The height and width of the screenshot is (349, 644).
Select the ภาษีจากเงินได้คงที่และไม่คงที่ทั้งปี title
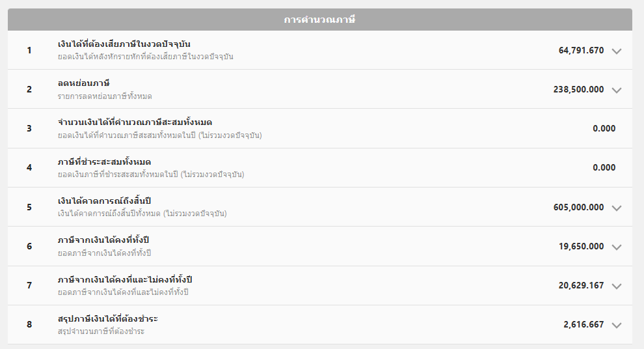tap(125, 279)
